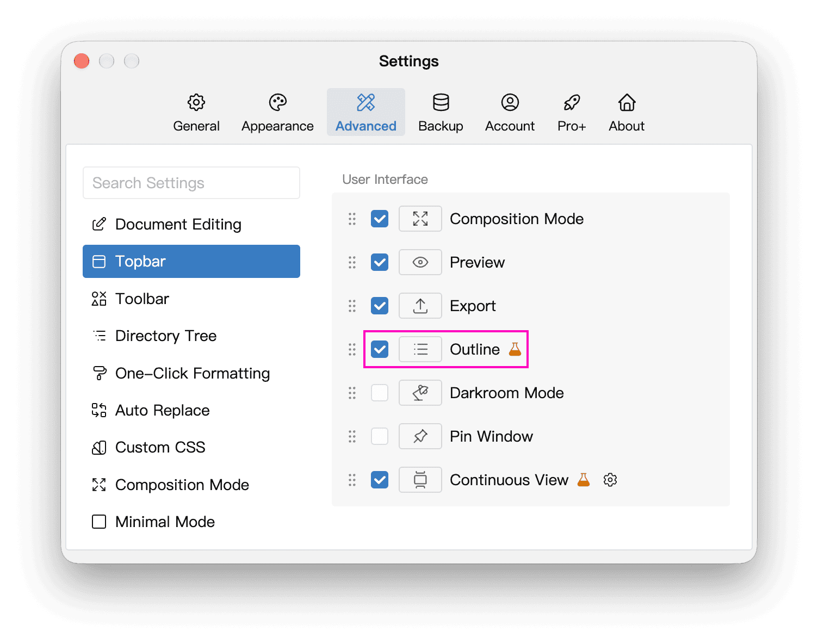Click the Preview eye icon button

(420, 262)
